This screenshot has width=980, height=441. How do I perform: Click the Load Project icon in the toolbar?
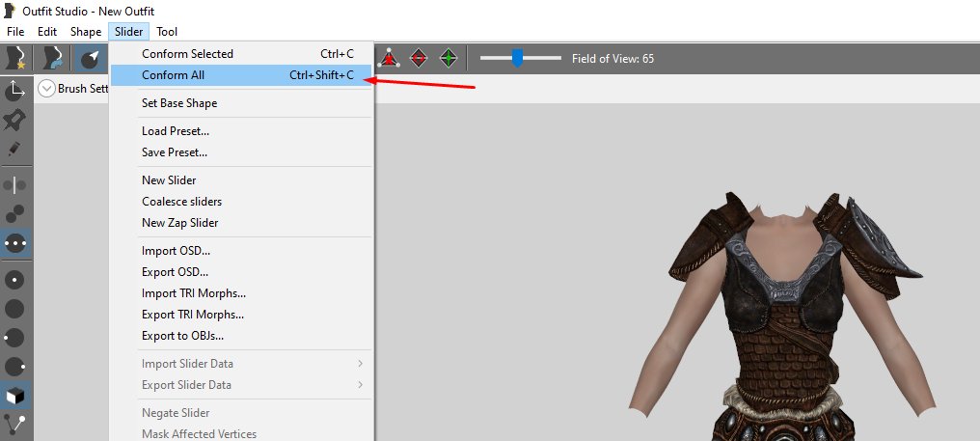(x=52, y=58)
